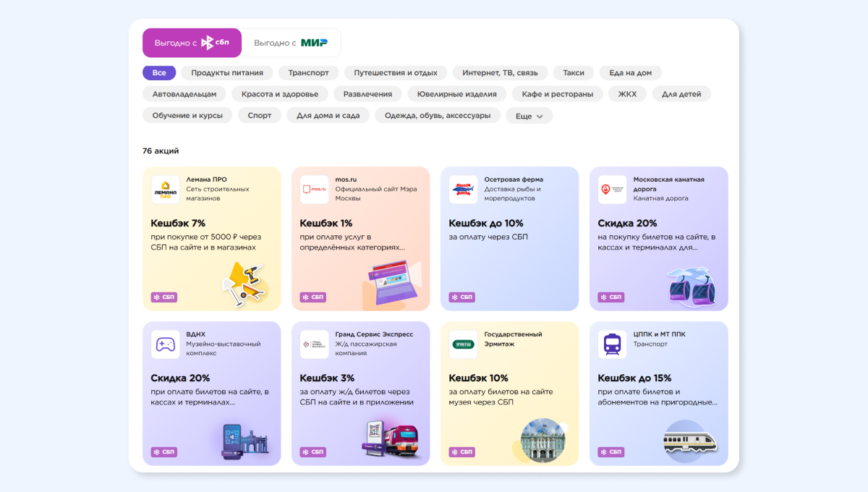Expand the Еще categories dropdown
This screenshot has width=868, height=492.
tap(529, 116)
